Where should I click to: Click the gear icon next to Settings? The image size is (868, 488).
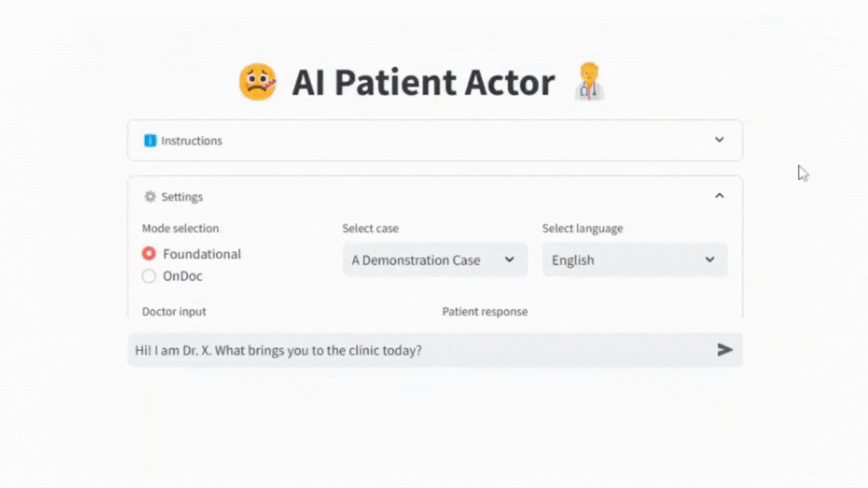(x=150, y=196)
